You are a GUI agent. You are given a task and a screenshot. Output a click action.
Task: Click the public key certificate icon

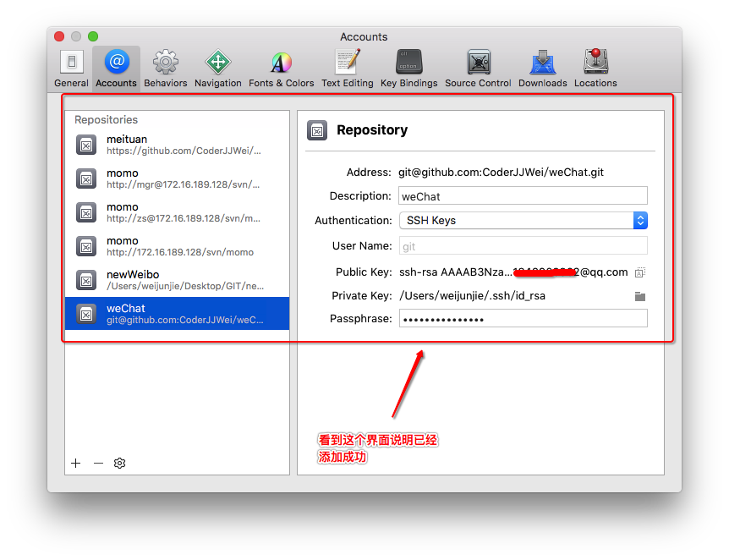(x=640, y=272)
